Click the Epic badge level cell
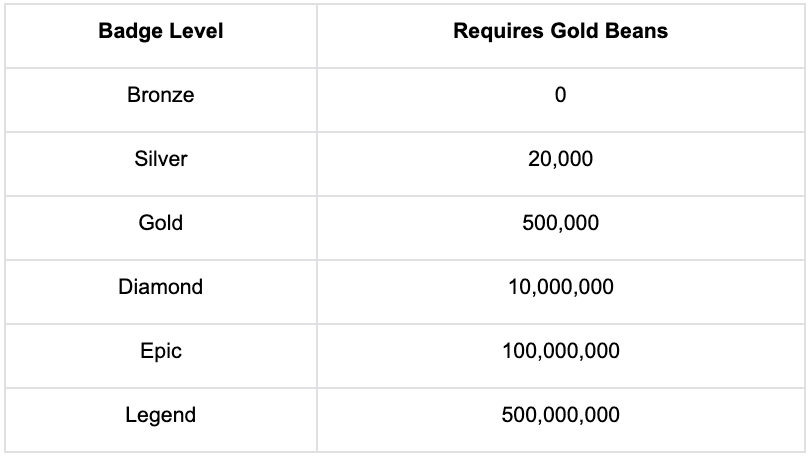The width and height of the screenshot is (812, 458). pos(161,351)
